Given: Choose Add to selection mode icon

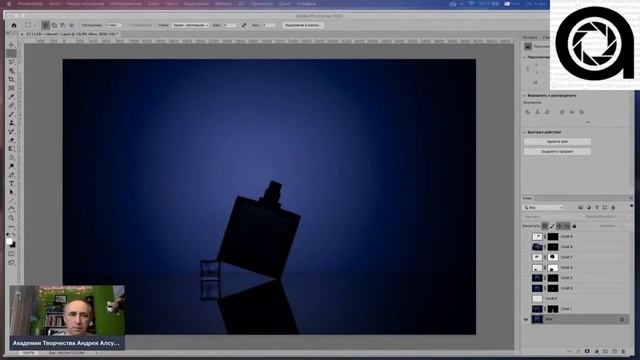Looking at the screenshot, I should click(x=54, y=25).
